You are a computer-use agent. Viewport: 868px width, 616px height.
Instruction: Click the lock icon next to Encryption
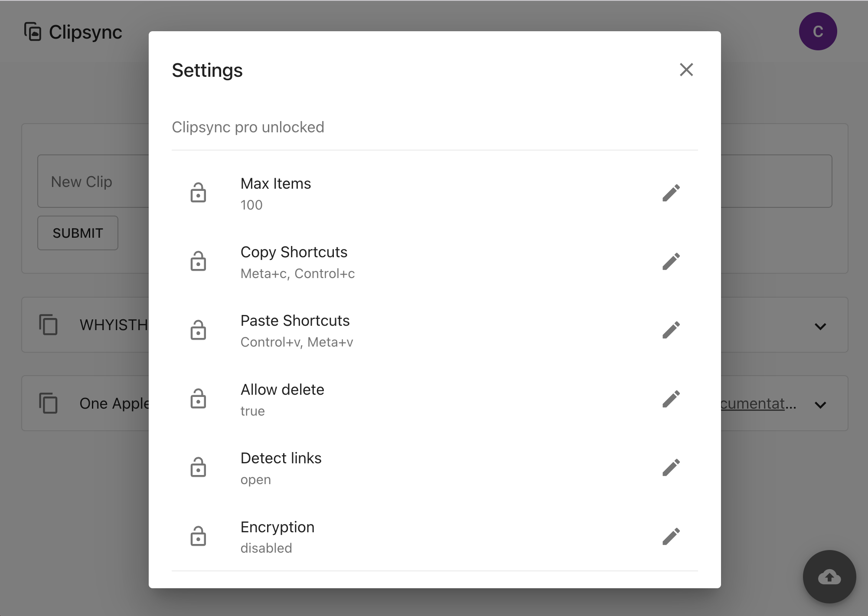(198, 537)
